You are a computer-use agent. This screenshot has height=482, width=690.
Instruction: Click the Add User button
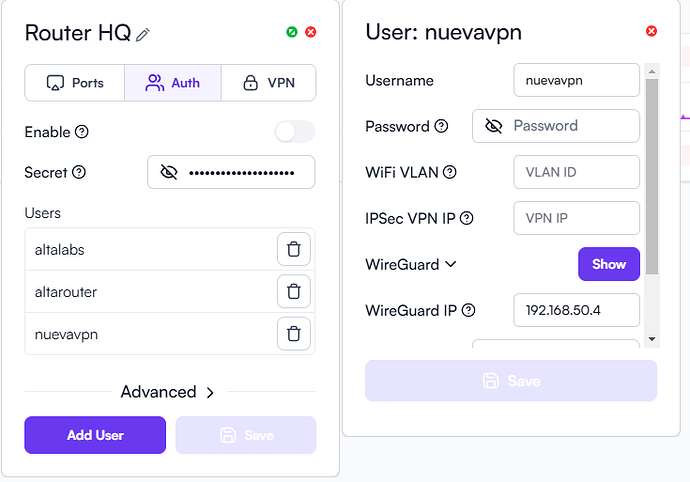pyautogui.click(x=95, y=435)
